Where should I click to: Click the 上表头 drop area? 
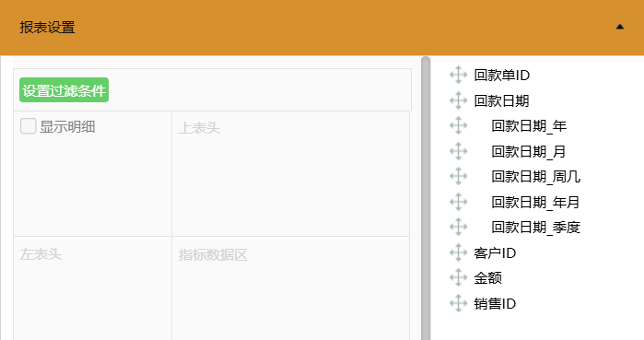(x=291, y=174)
